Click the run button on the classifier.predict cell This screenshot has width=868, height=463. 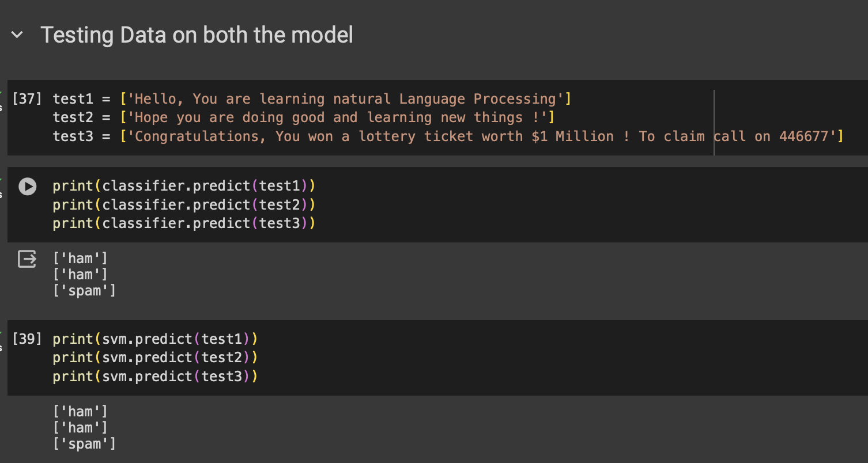(x=27, y=187)
